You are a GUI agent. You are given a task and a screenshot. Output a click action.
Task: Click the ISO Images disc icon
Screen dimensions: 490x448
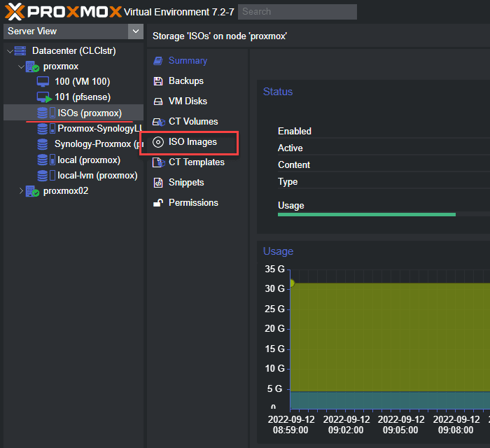(x=158, y=142)
